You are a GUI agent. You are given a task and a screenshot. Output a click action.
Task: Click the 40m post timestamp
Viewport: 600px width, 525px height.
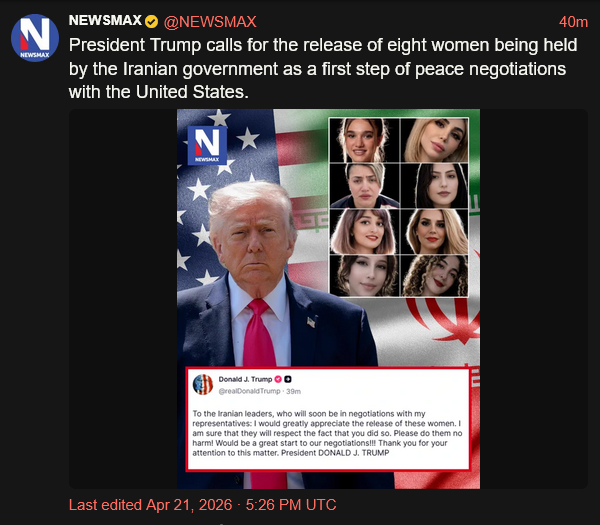(573, 22)
